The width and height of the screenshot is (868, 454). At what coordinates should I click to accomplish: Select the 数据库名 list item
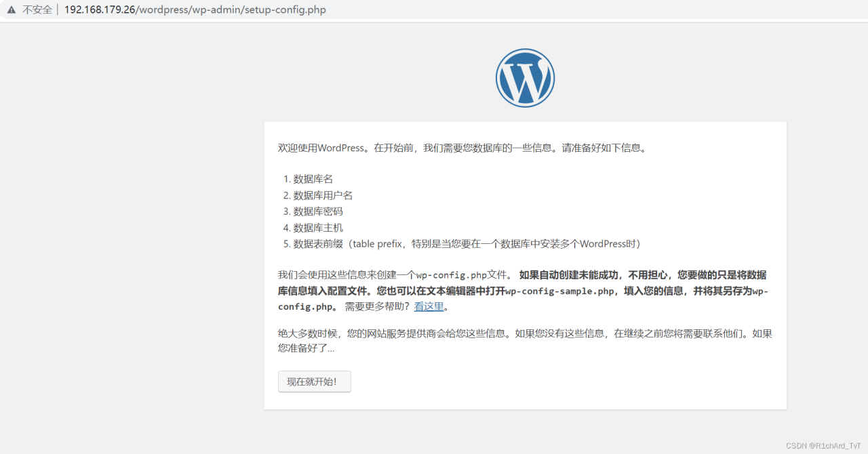(313, 179)
